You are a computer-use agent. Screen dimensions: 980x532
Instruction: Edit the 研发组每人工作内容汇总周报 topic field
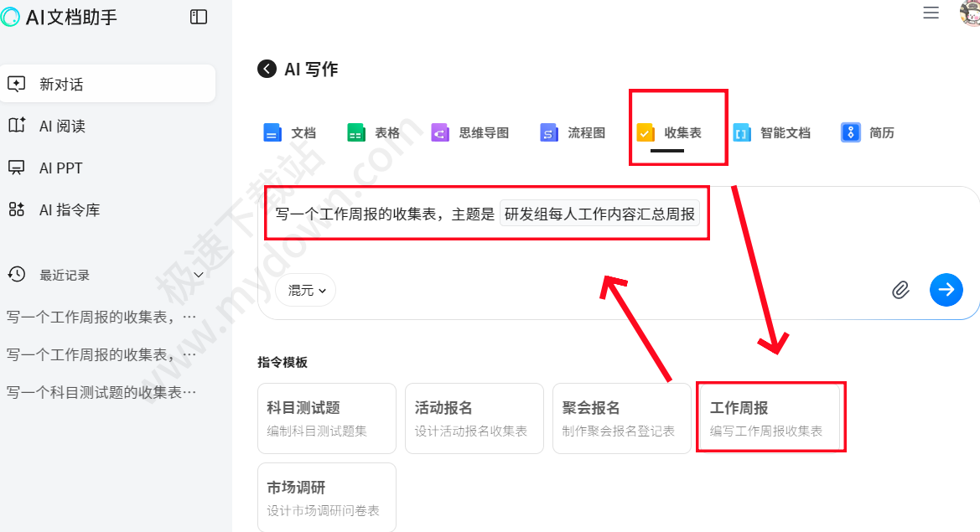pyautogui.click(x=599, y=214)
